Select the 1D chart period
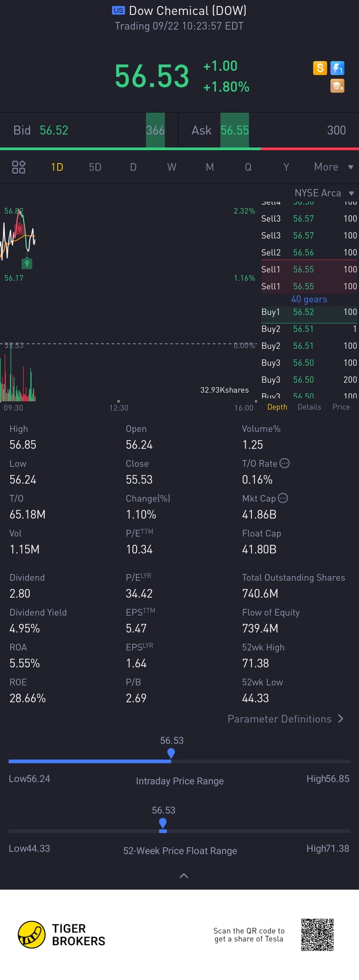This screenshot has width=359, height=980. pos(57,167)
